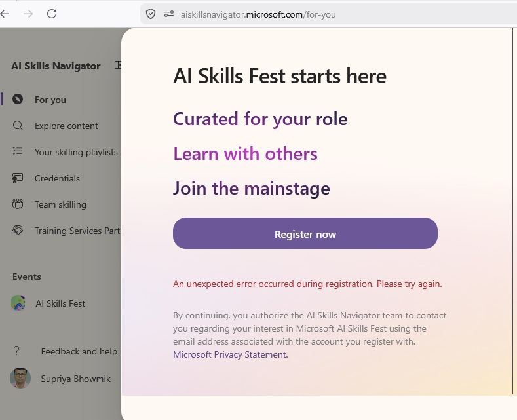This screenshot has width=517, height=420.
Task: Open the shield tracking protection icon
Action: [x=151, y=14]
